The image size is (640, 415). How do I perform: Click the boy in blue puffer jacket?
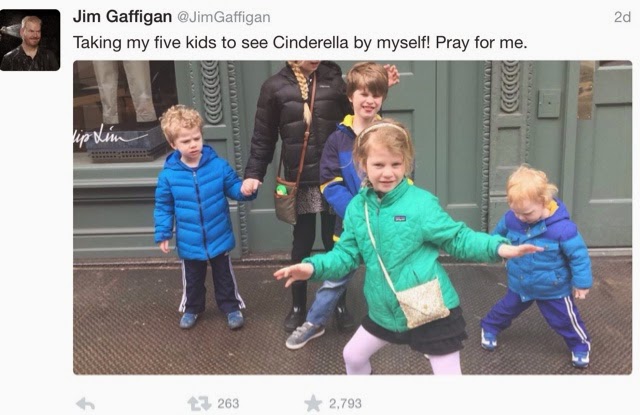coord(200,216)
